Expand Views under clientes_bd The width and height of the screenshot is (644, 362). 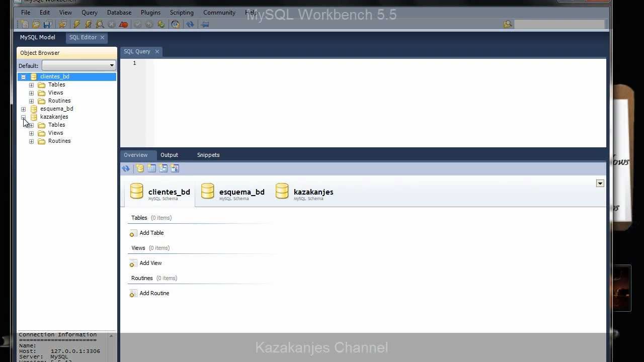pos(31,93)
